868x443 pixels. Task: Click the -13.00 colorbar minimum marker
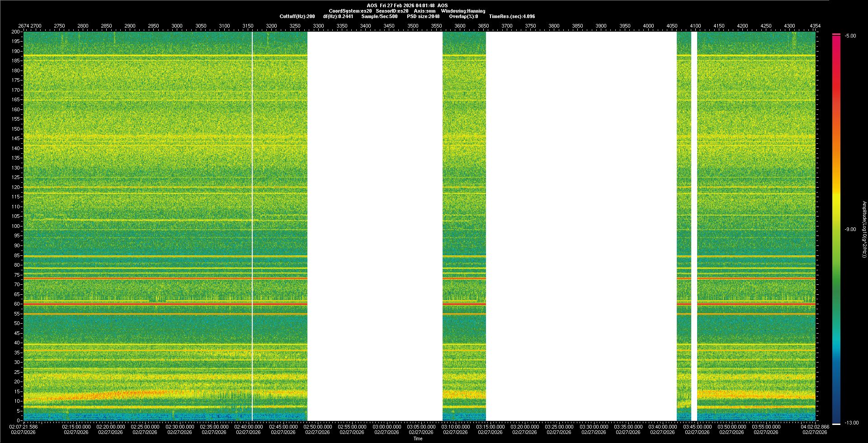851,423
